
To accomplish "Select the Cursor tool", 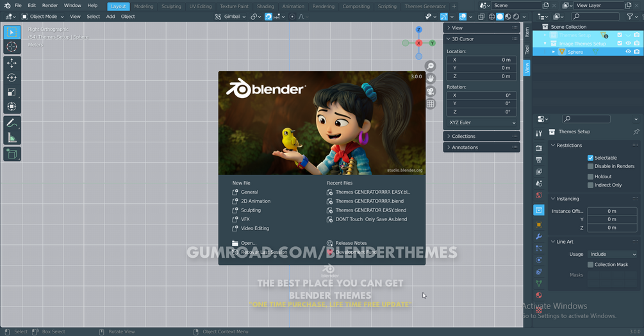I will click(12, 47).
